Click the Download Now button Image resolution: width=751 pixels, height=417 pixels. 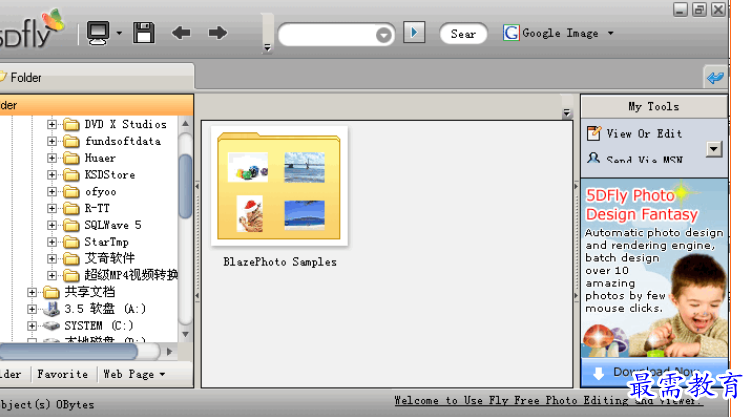(654, 372)
